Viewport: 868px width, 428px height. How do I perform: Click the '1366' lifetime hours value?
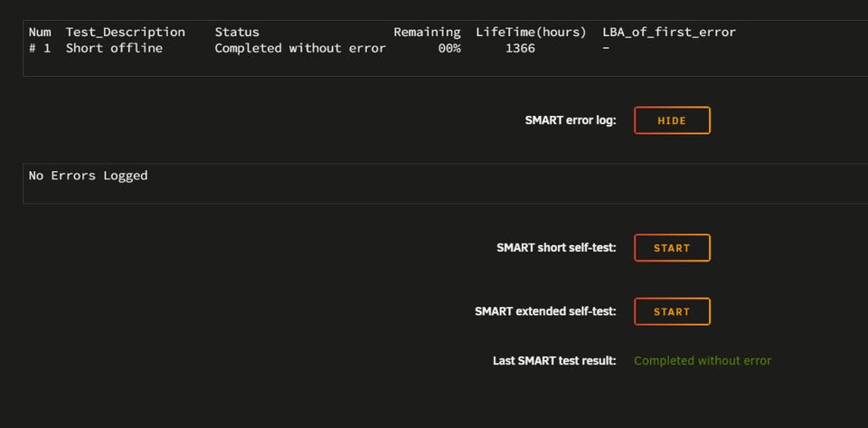click(x=520, y=48)
